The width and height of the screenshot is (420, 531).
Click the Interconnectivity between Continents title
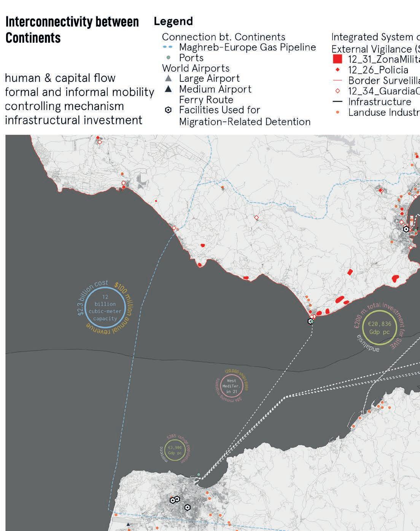click(72, 30)
